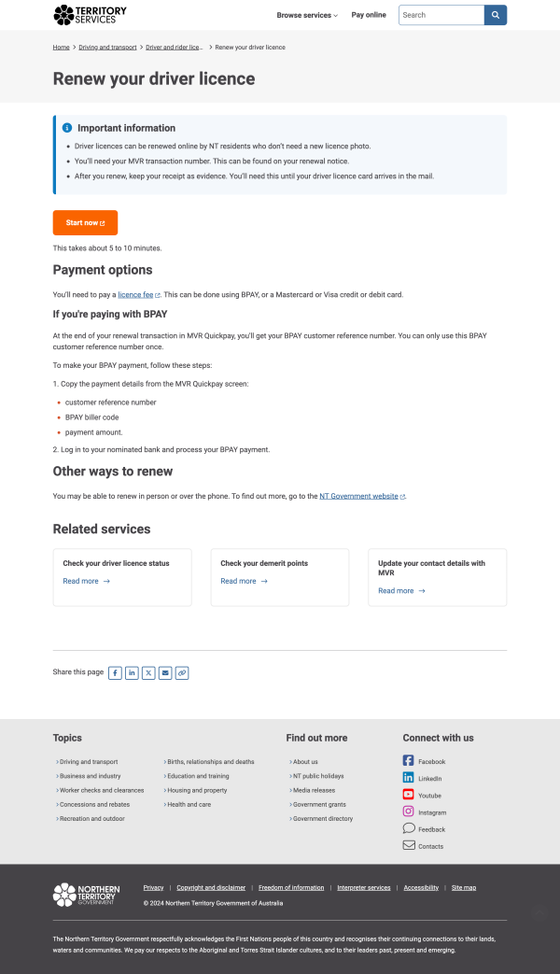The image size is (560, 974).
Task: Open the Feedback speech bubble icon
Action: click(x=409, y=828)
